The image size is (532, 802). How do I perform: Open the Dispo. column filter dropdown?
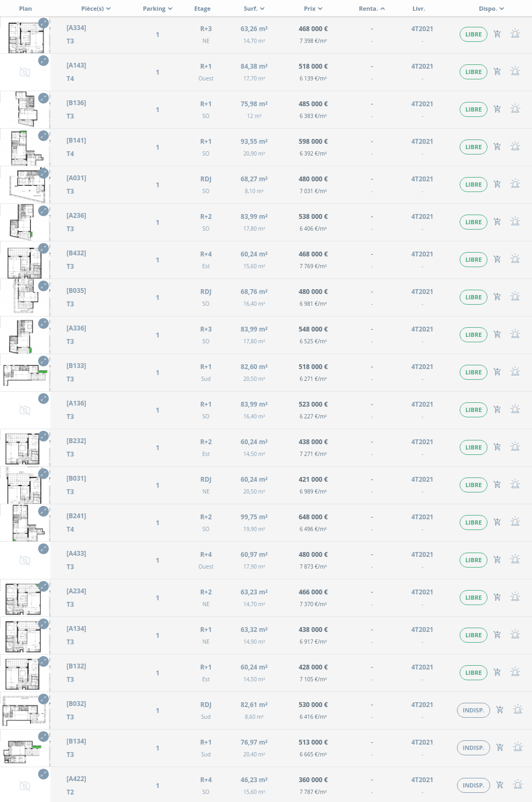[x=491, y=9]
